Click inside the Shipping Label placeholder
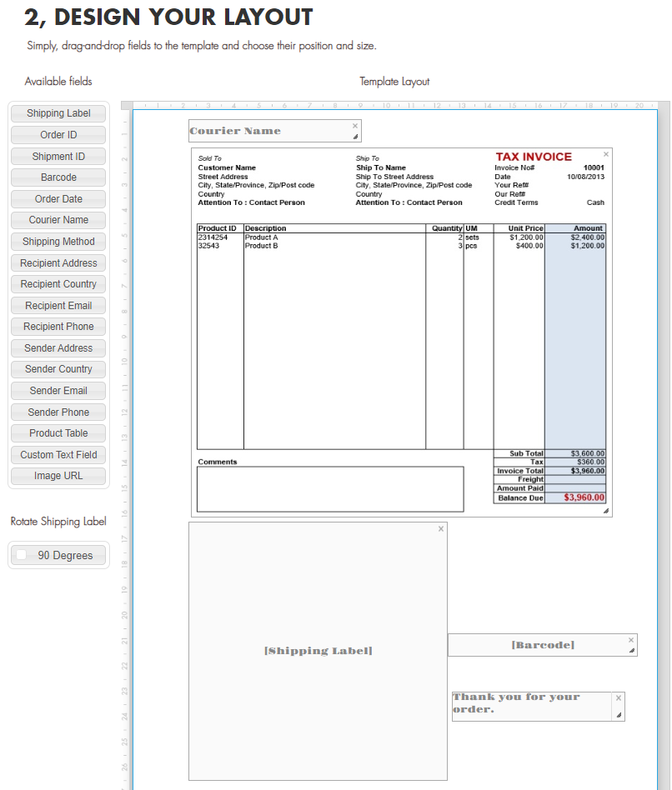 pyautogui.click(x=318, y=651)
